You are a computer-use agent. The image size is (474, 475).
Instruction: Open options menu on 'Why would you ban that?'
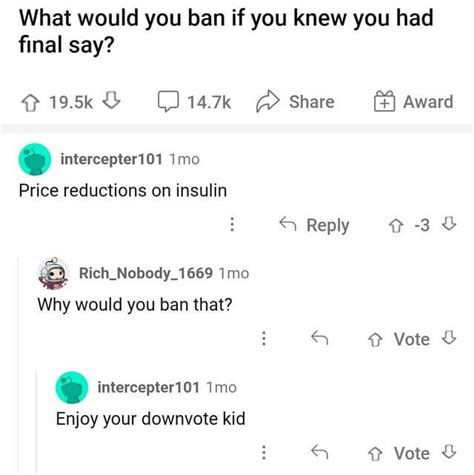coord(264,338)
